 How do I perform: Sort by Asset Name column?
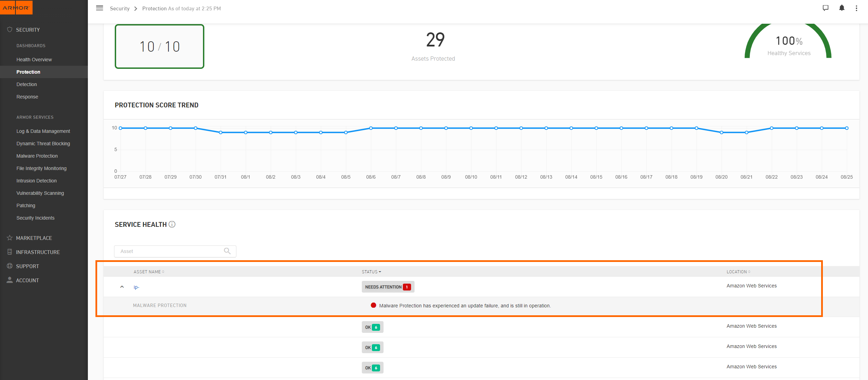149,272
